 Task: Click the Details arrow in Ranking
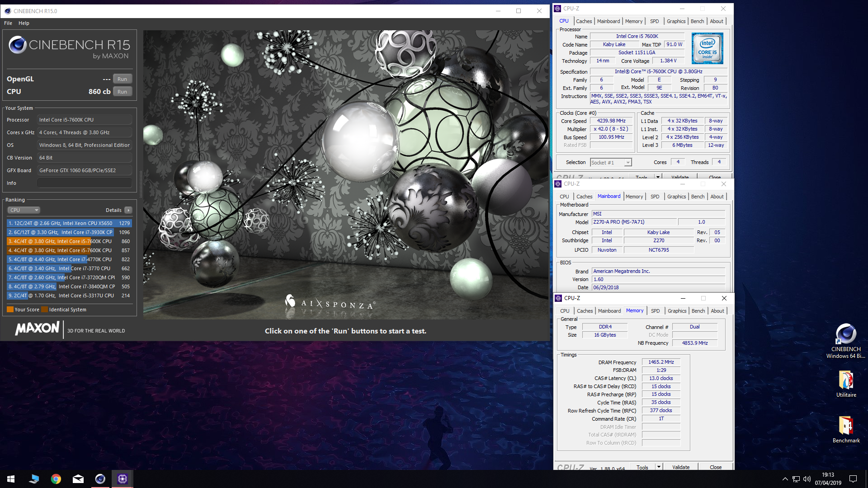coord(128,210)
